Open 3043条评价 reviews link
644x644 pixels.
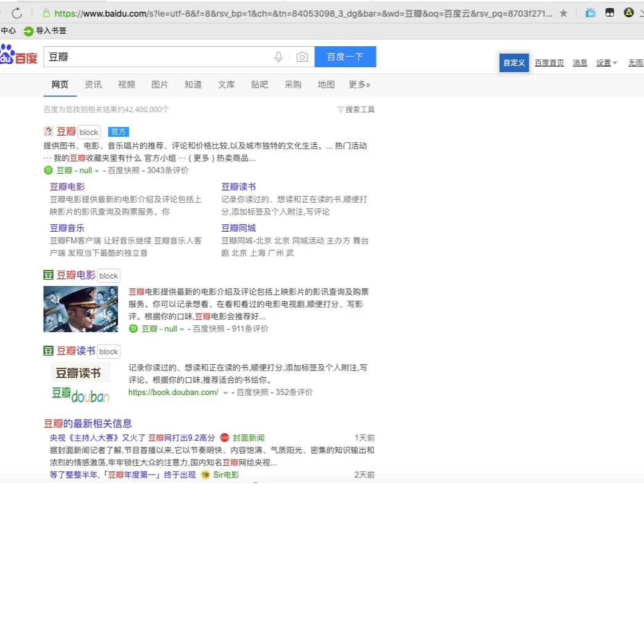[x=168, y=171]
